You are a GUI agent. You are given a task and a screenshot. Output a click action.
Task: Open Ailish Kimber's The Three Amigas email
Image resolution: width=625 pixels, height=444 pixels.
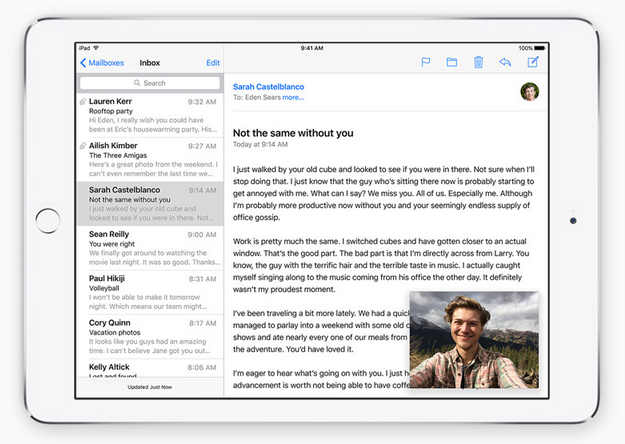(x=150, y=159)
